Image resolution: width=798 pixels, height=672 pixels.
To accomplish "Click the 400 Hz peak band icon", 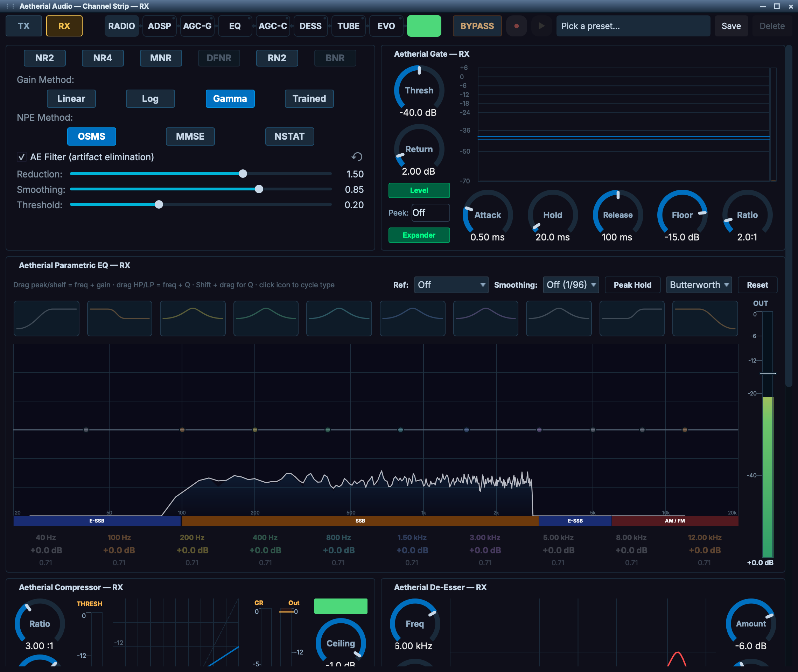I will pyautogui.click(x=266, y=318).
